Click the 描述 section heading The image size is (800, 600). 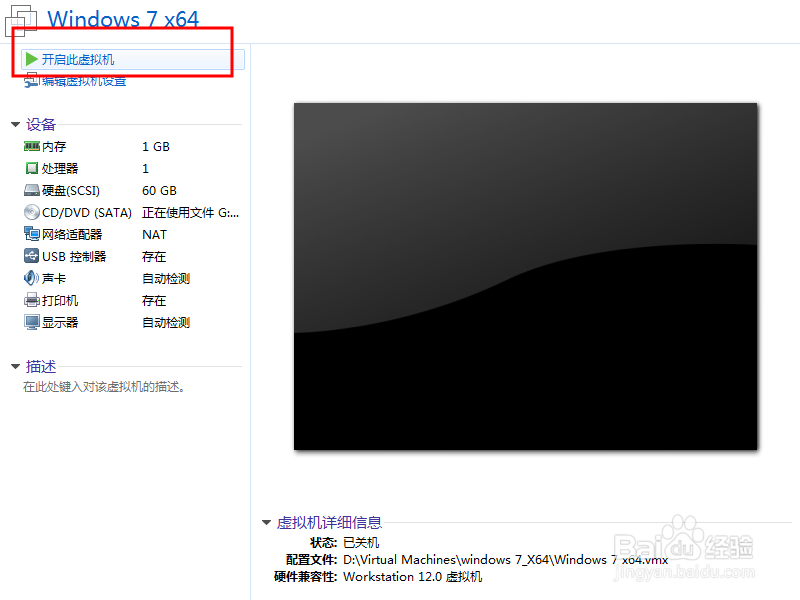click(x=41, y=366)
